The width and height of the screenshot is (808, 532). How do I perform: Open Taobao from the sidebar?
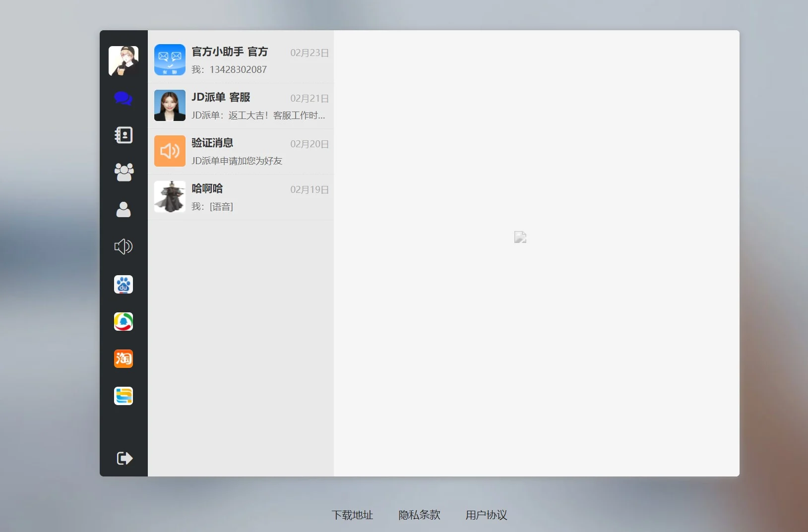point(123,358)
